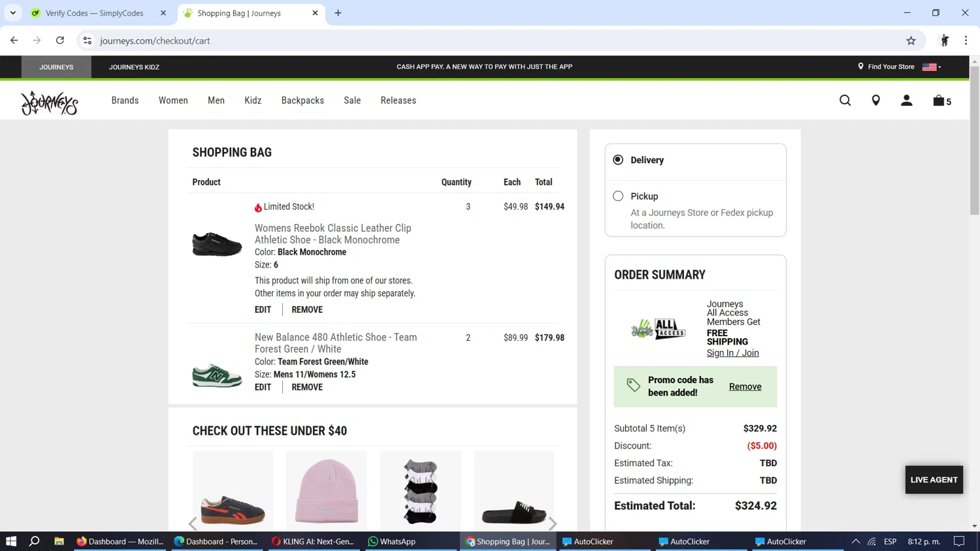Remove the Reebok Classic Leather item
The height and width of the screenshot is (551, 980).
click(x=307, y=309)
